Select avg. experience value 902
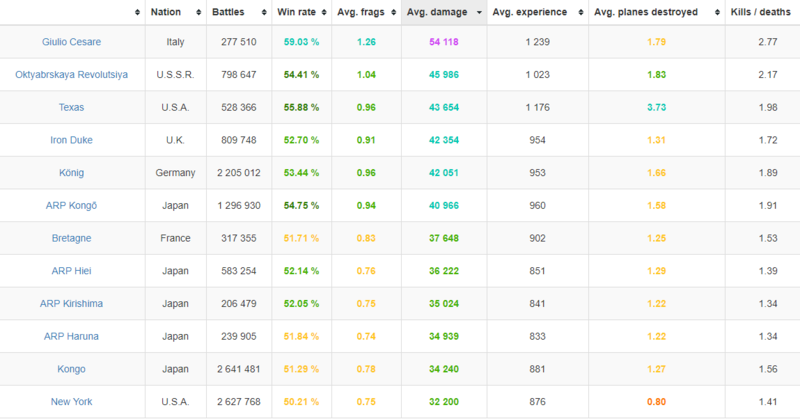The image size is (800, 419). pos(537,238)
